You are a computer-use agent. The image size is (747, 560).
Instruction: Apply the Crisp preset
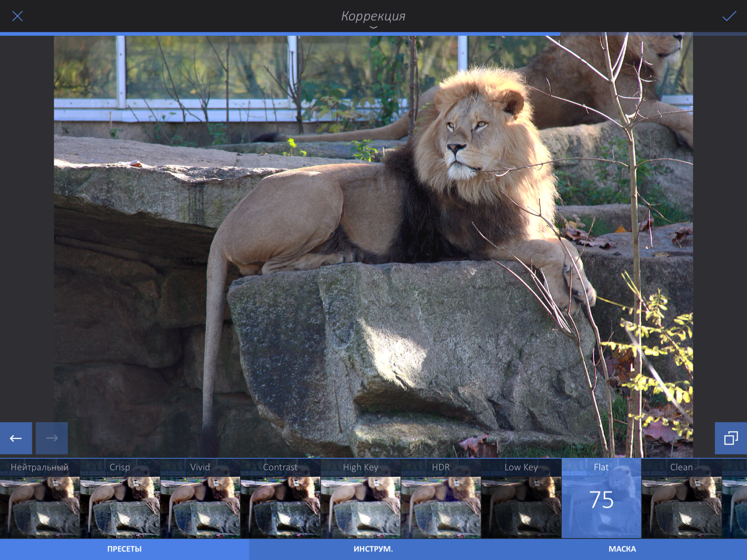pyautogui.click(x=120, y=498)
